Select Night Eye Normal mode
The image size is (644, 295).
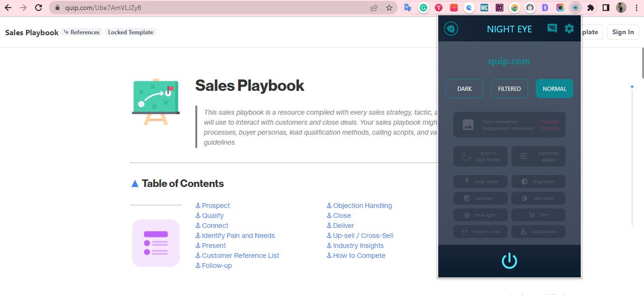pos(554,88)
